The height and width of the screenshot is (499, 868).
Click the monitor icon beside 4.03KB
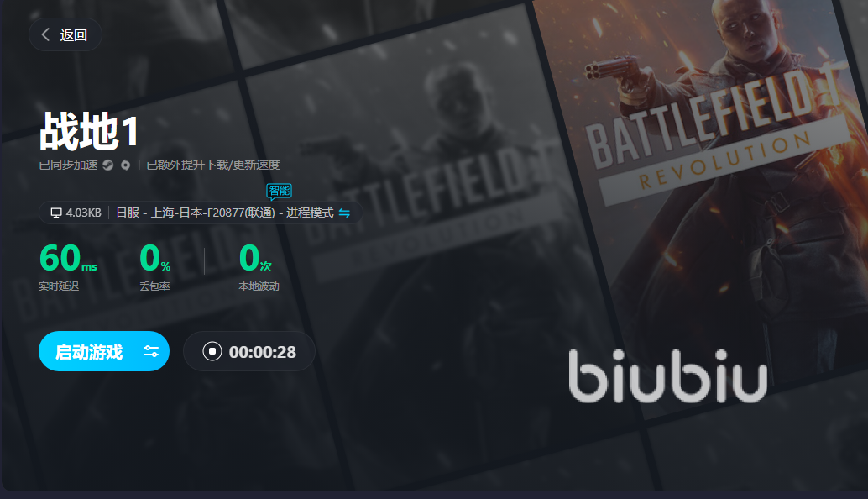tap(56, 213)
